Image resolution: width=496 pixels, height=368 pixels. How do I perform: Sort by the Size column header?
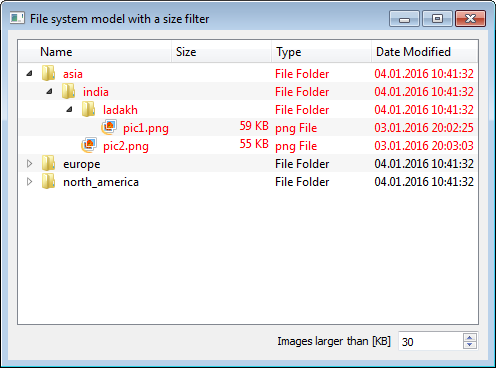[x=221, y=52]
